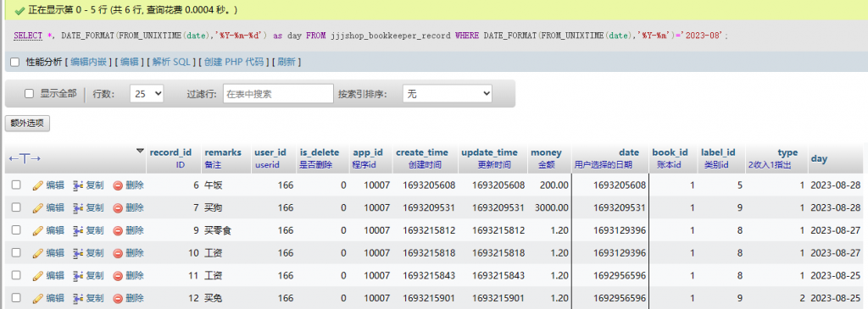The image size is (868, 309).
Task: Click the 编辑内嵌 link
Action: click(x=88, y=62)
